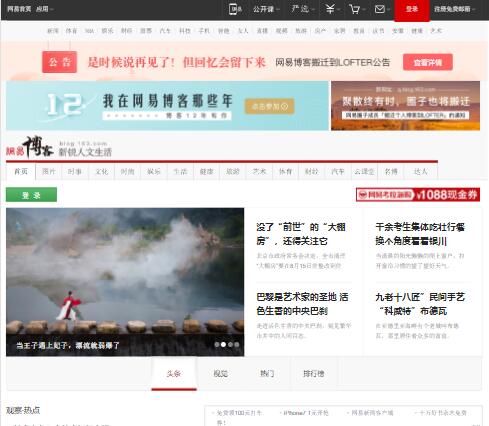Expand the 公开课 dropdown menu
The width and height of the screenshot is (489, 426).
266,9
